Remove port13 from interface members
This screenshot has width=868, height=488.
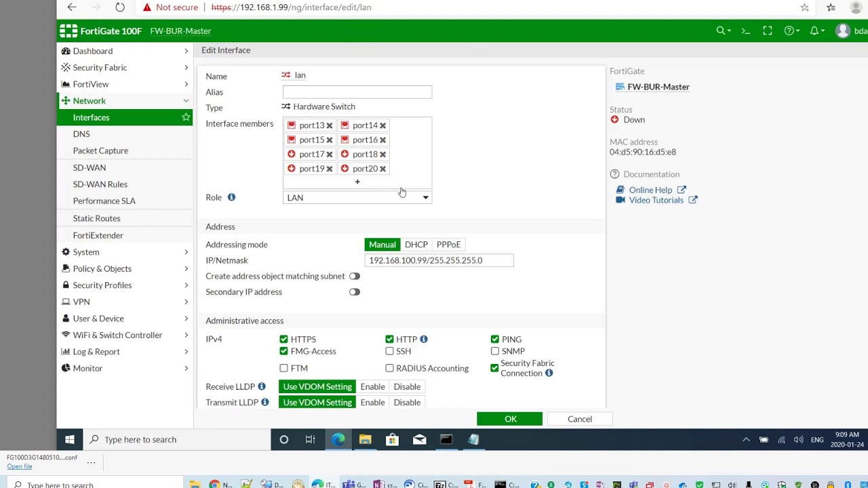(330, 125)
